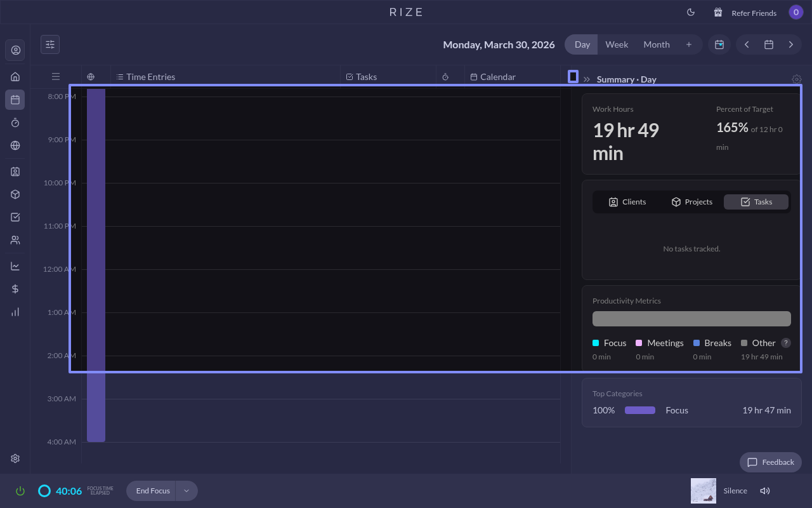
Task: Click the filter sliders icon
Action: 50,44
